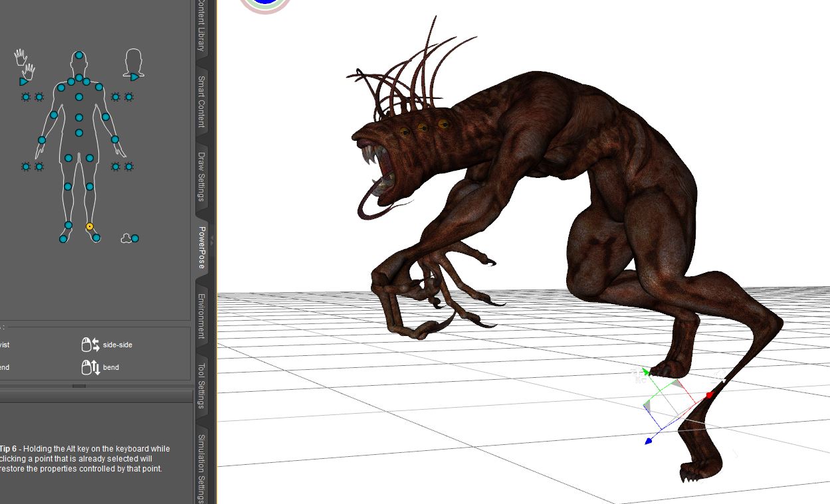Select the highlighted yellow ankle control point
Image resolution: width=830 pixels, height=504 pixels.
click(x=90, y=226)
